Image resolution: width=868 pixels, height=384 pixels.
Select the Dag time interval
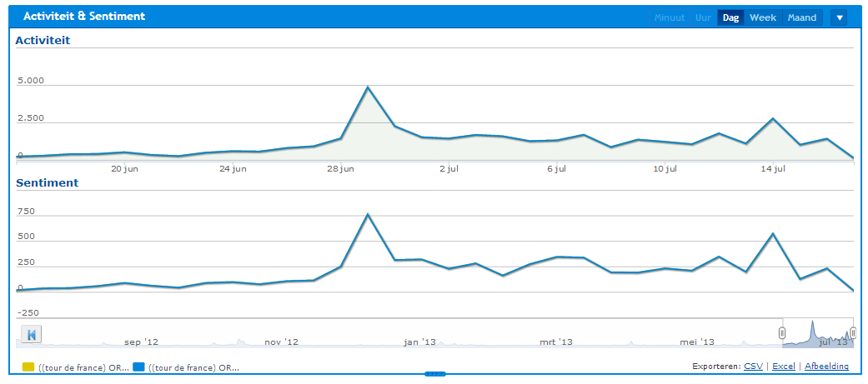730,17
